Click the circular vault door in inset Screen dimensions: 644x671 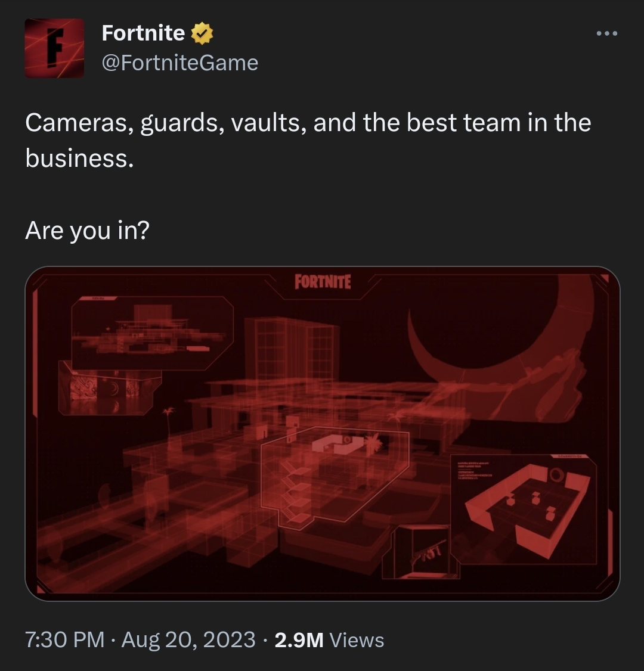[x=556, y=475]
